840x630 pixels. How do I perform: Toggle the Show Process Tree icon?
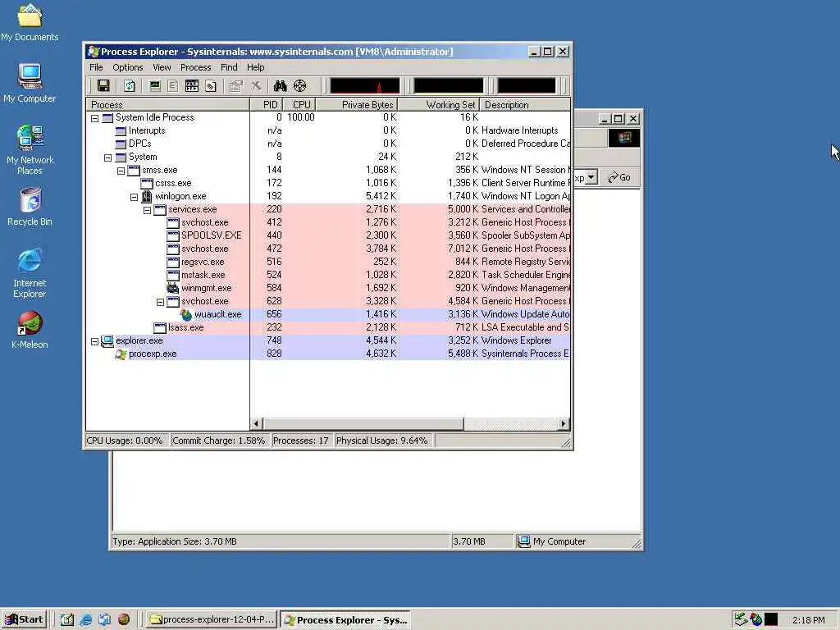tap(173, 85)
